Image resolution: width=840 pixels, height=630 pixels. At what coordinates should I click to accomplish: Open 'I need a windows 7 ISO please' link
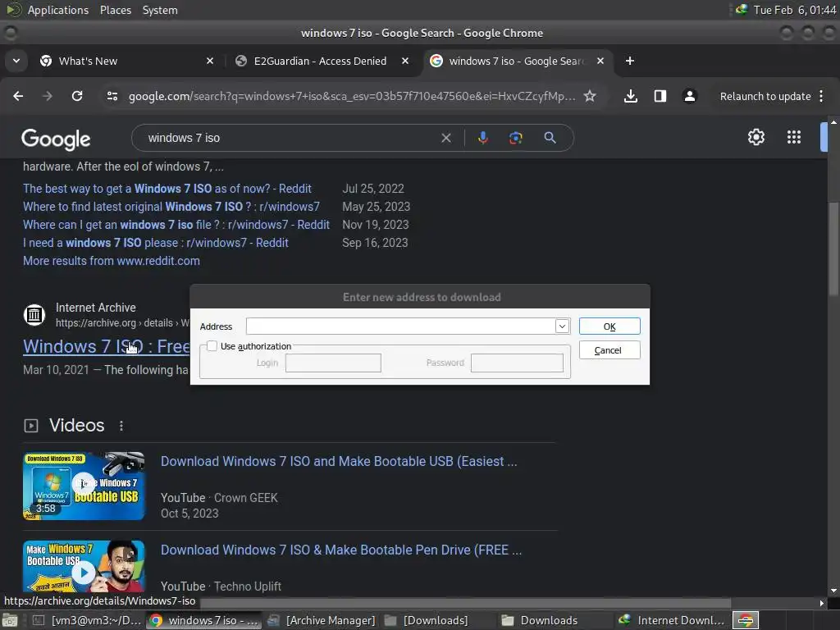tap(156, 243)
